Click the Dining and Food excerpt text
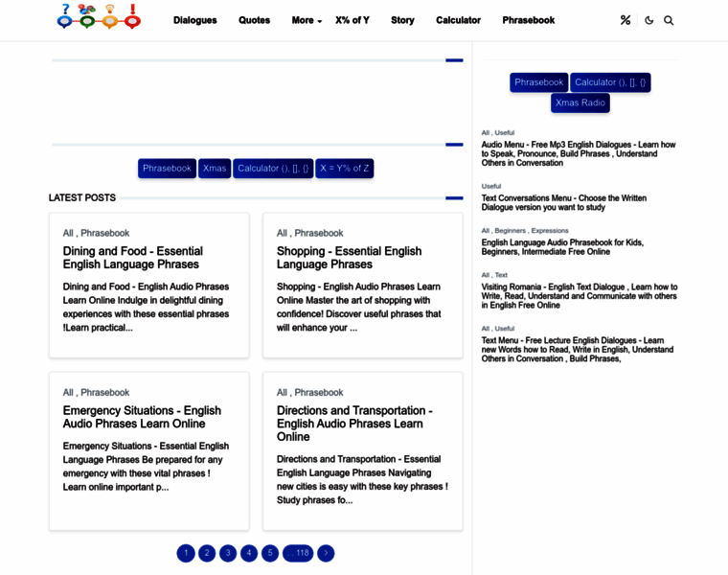This screenshot has height=575, width=728. pos(146,307)
